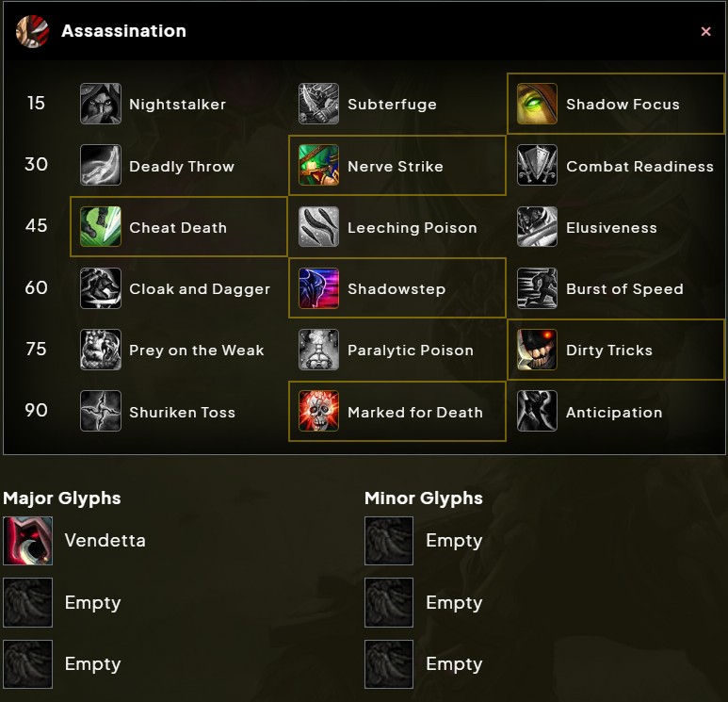Click the Combat Readiness talent label
The width and height of the screenshot is (728, 702).
(x=639, y=167)
